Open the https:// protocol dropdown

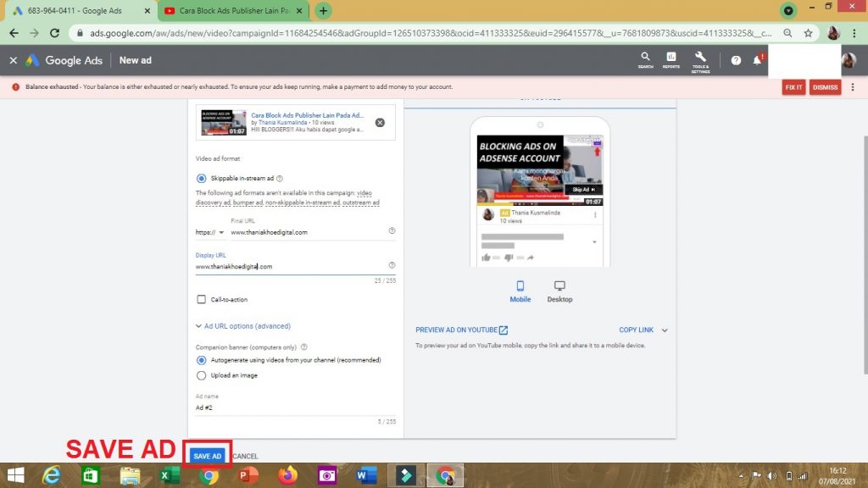point(210,232)
